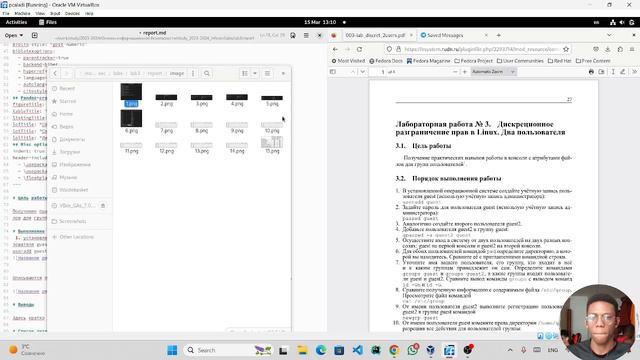This screenshot has width=640, height=360.
Task: Go to next PDF page
Action: tap(362, 72)
